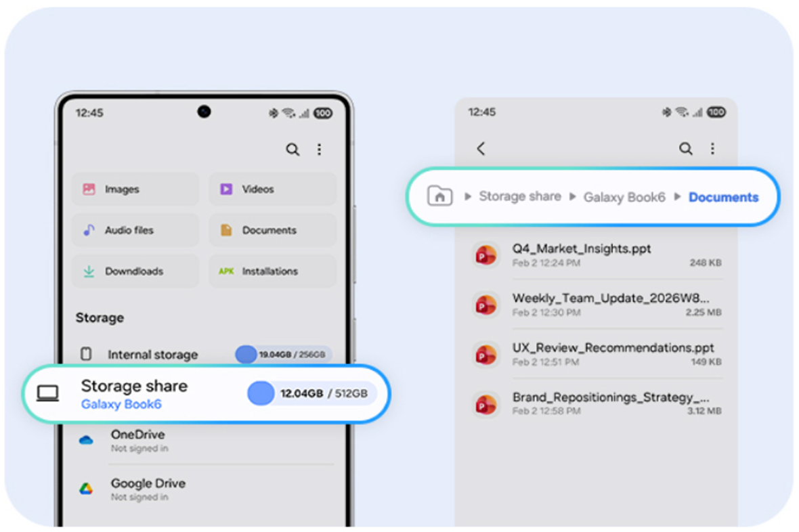Tap breadcrumb arrow before Storage share
This screenshot has width=799, height=532.
(x=467, y=196)
